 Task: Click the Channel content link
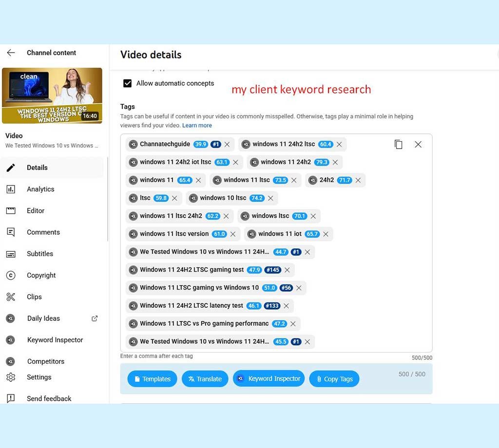tap(51, 53)
